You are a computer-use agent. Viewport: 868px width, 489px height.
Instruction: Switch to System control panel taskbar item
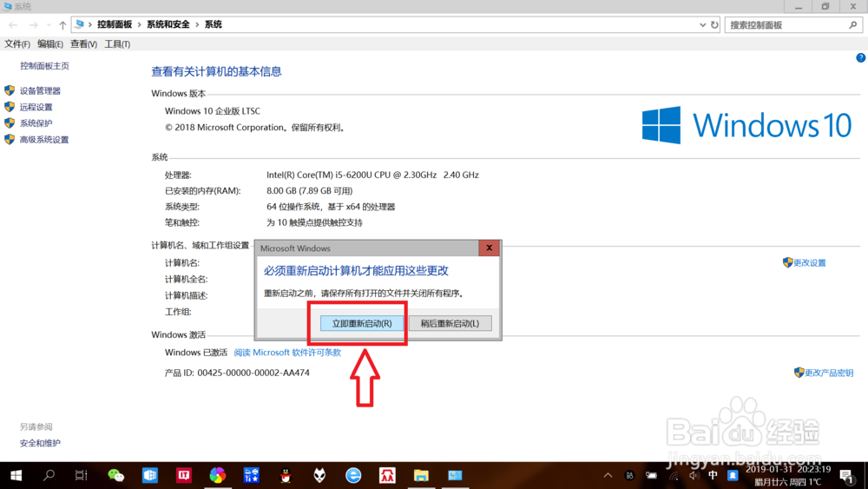point(455,475)
